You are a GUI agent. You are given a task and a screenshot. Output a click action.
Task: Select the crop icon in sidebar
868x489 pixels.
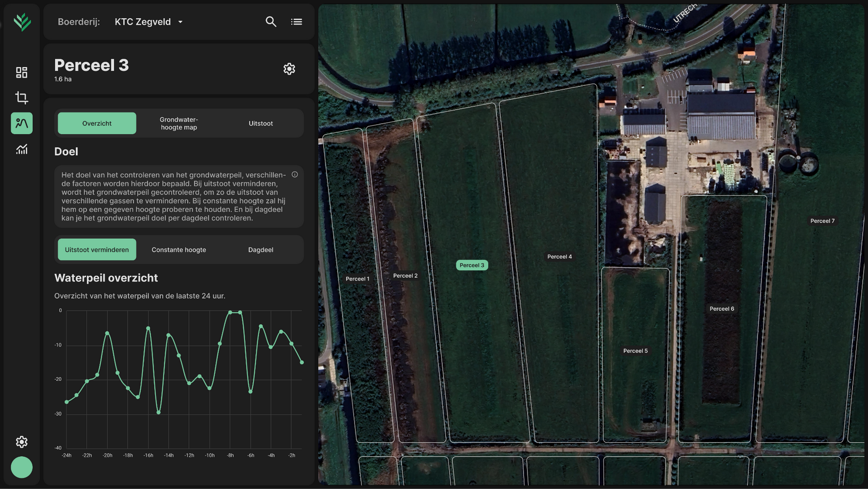[22, 98]
